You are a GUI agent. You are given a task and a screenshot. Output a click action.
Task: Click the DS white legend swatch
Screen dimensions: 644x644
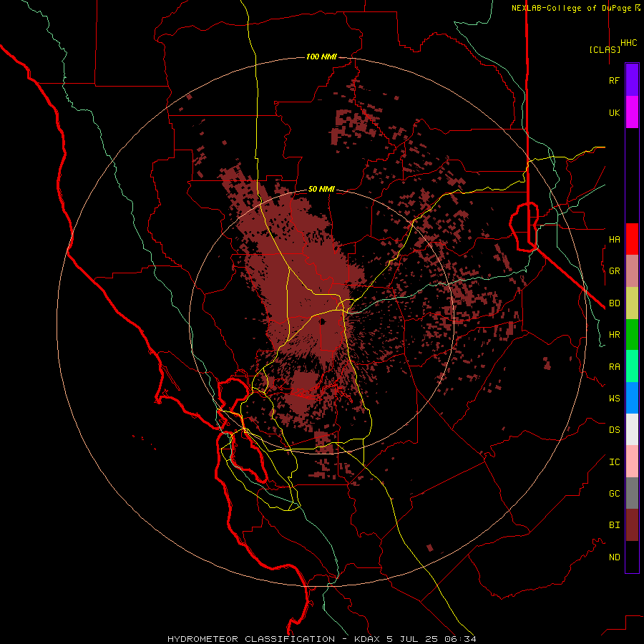(632, 429)
